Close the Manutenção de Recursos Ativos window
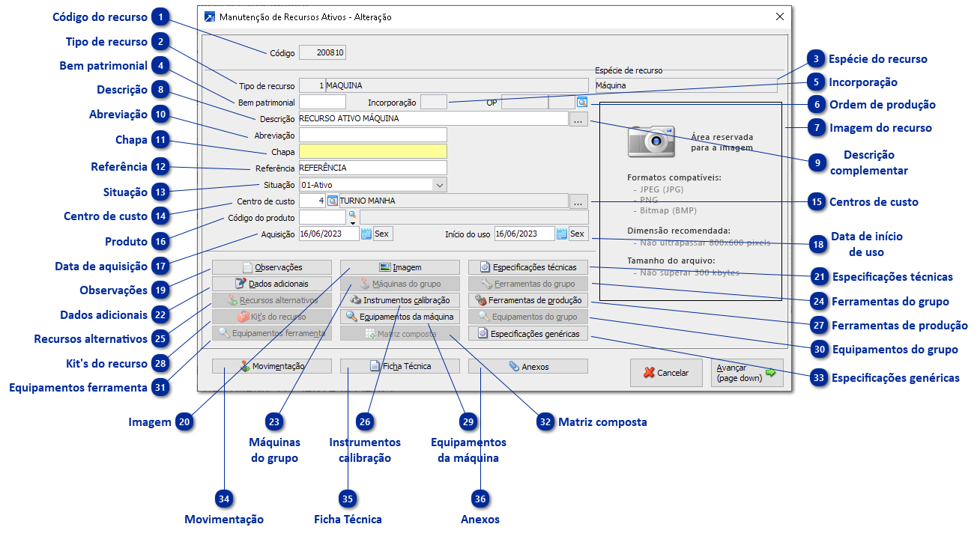This screenshot has width=980, height=539. coord(779,16)
